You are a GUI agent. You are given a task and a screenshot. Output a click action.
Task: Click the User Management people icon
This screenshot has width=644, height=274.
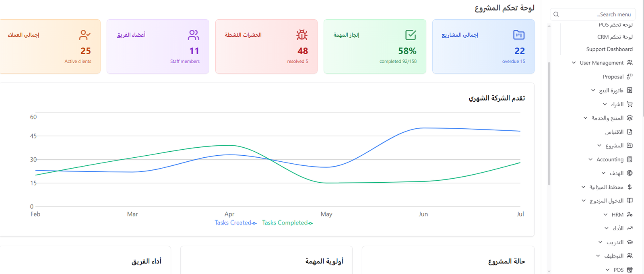tap(630, 63)
